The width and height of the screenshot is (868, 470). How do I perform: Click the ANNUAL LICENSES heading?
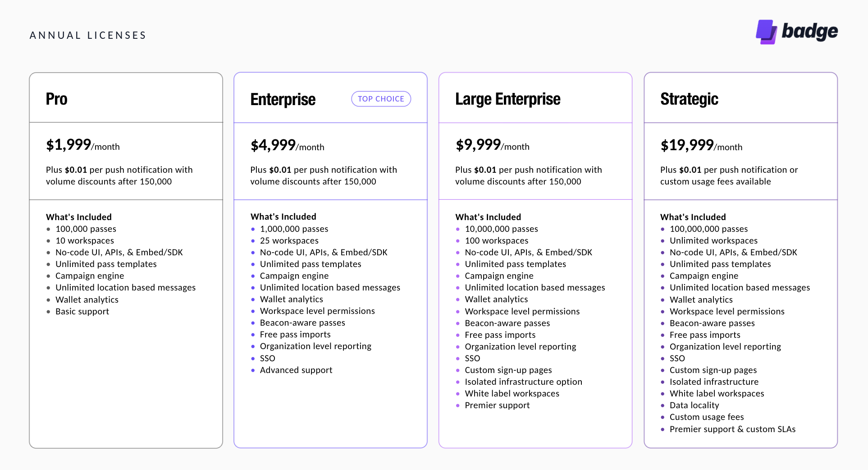(88, 35)
